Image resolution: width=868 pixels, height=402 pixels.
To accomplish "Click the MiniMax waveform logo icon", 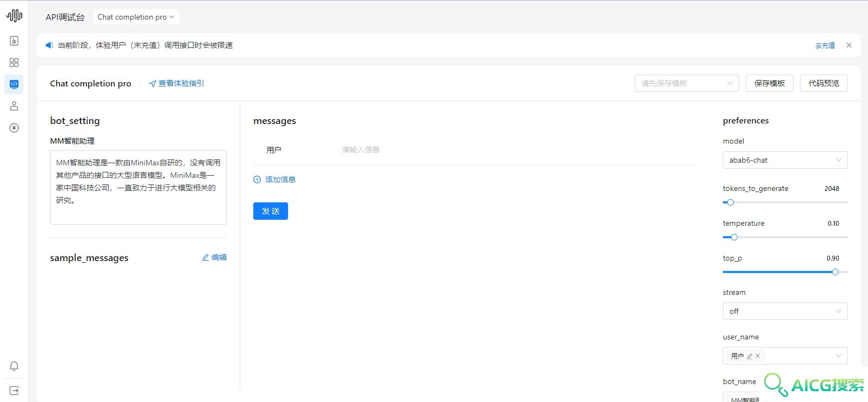I will pyautogui.click(x=14, y=16).
